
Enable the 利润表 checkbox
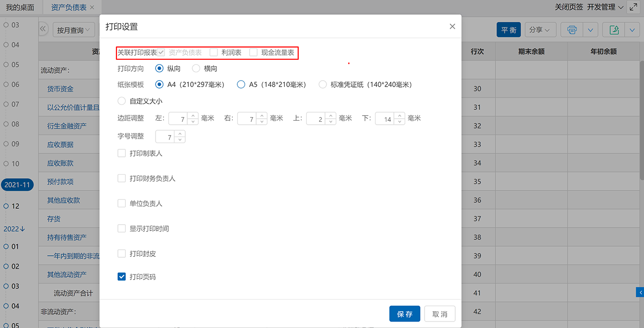[x=214, y=52]
